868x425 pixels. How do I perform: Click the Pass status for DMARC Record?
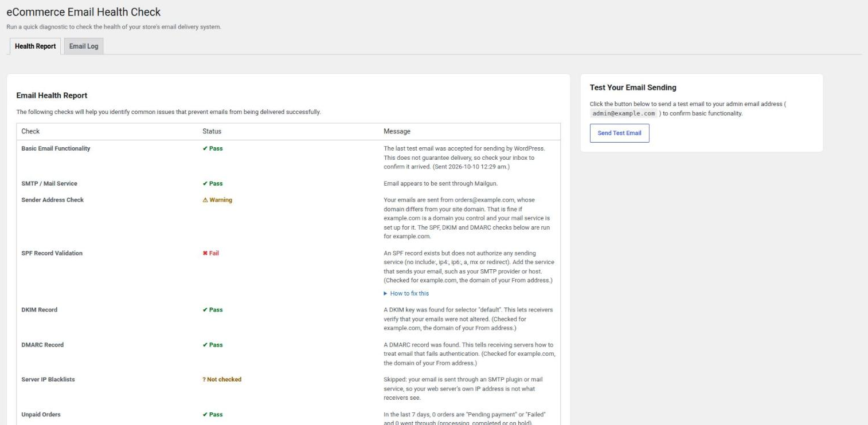pyautogui.click(x=213, y=345)
